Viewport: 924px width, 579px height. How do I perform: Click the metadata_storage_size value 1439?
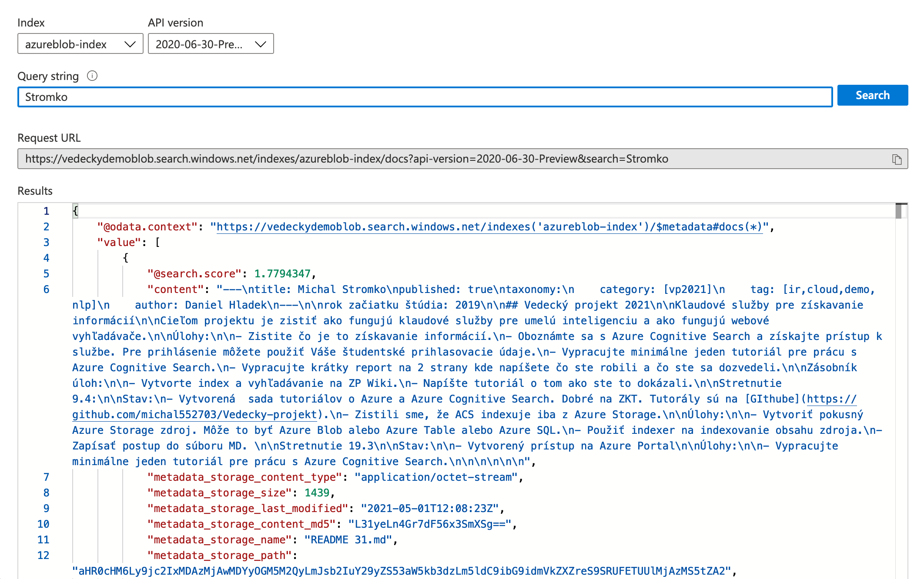317,493
